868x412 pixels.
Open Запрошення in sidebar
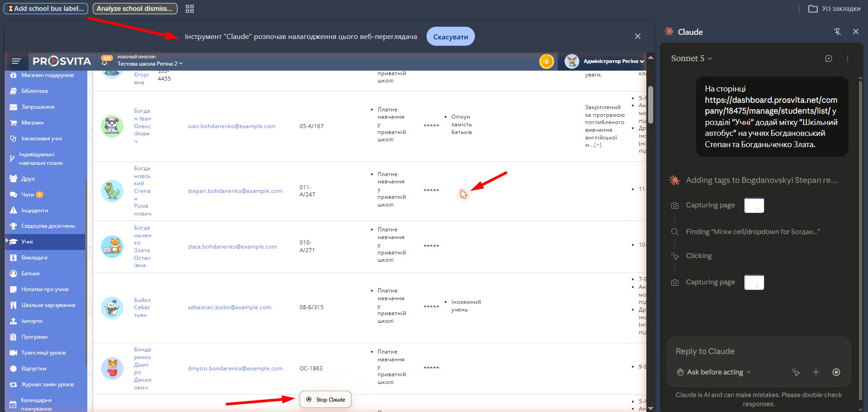pyautogui.click(x=38, y=107)
